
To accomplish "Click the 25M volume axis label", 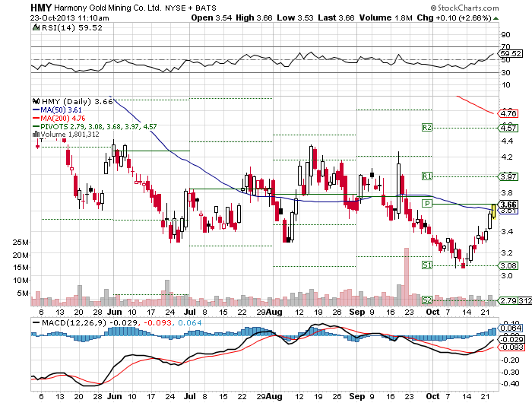I will pos(21,242).
